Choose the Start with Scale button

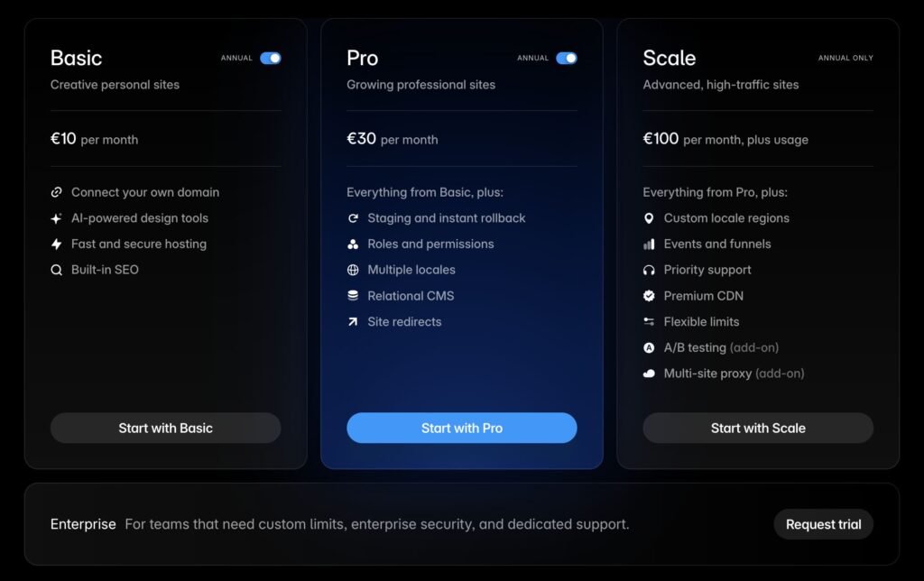758,429
